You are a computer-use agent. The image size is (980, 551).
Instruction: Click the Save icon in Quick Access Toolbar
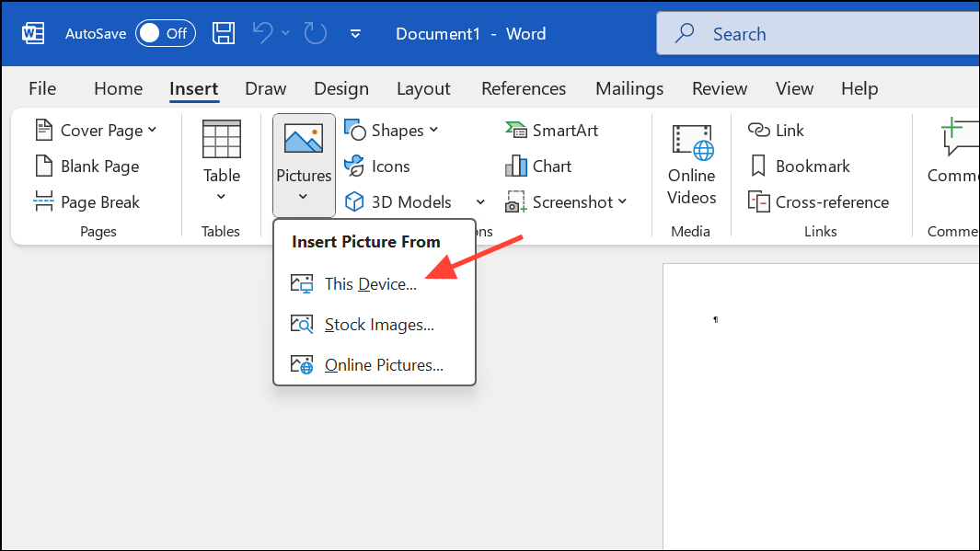tap(223, 33)
